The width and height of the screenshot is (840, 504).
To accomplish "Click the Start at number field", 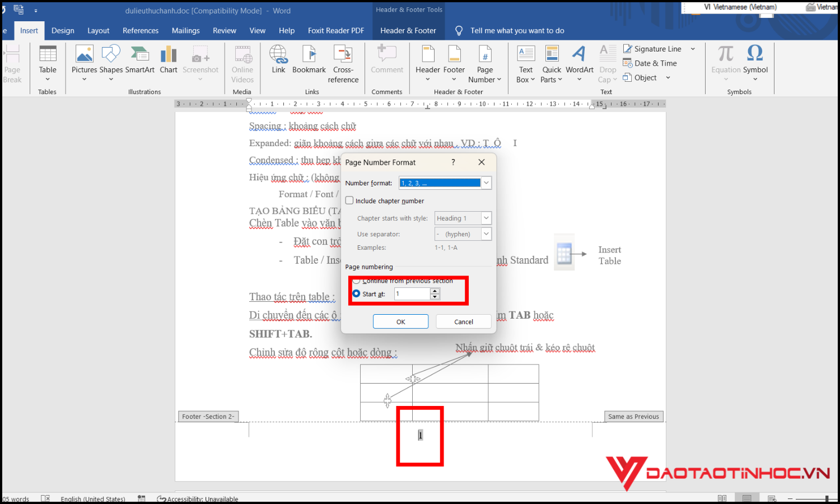I will click(x=412, y=294).
